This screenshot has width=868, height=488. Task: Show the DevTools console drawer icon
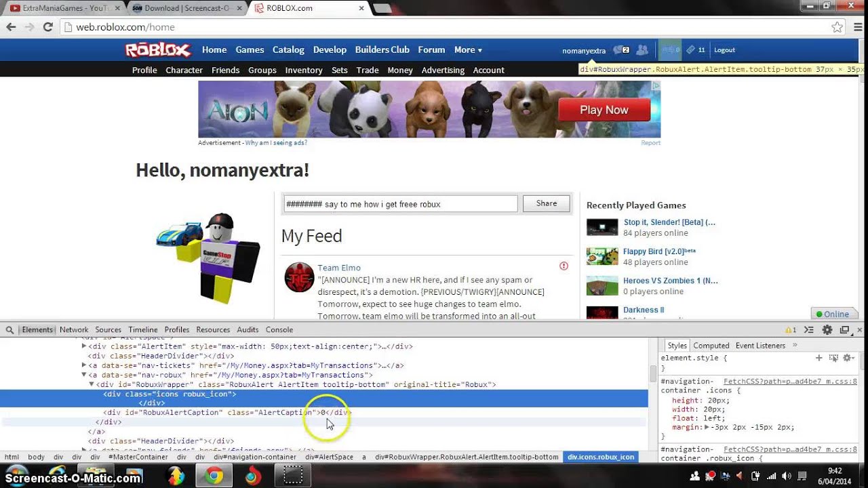(809, 330)
